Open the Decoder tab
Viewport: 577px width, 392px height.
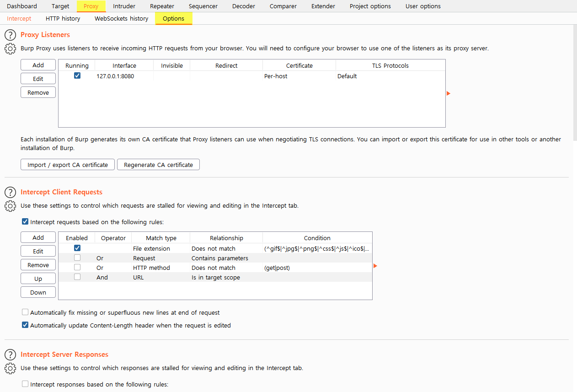pos(244,6)
